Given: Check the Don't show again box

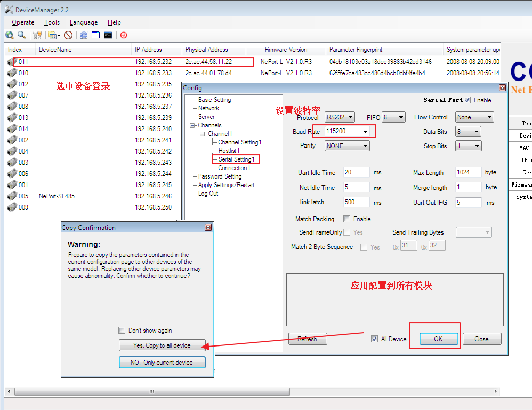Looking at the screenshot, I should [x=122, y=331].
